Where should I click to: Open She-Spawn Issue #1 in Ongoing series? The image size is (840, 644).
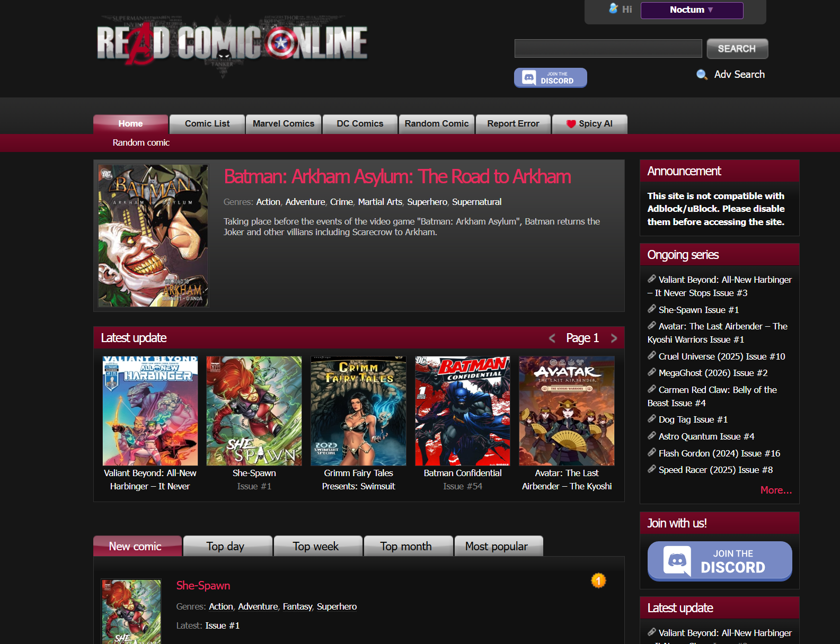[698, 310]
